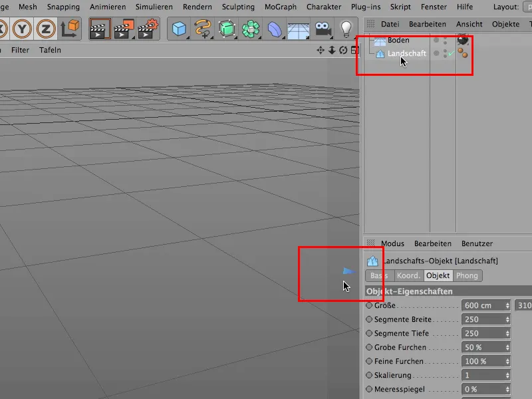
Task: Open render settings gear clapperboard
Action: click(x=148, y=29)
